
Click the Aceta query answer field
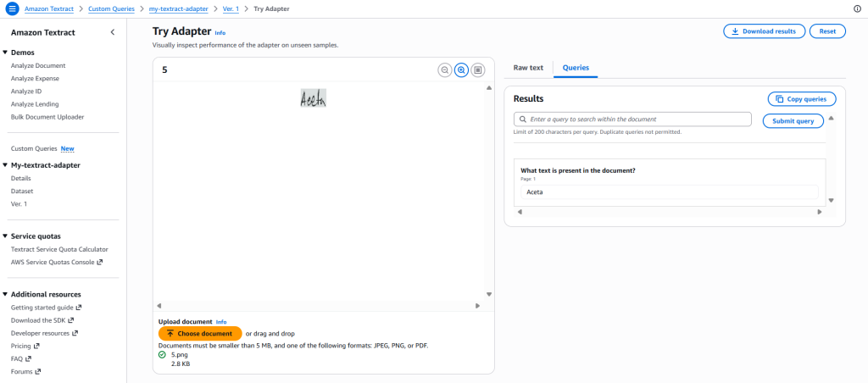[670, 192]
